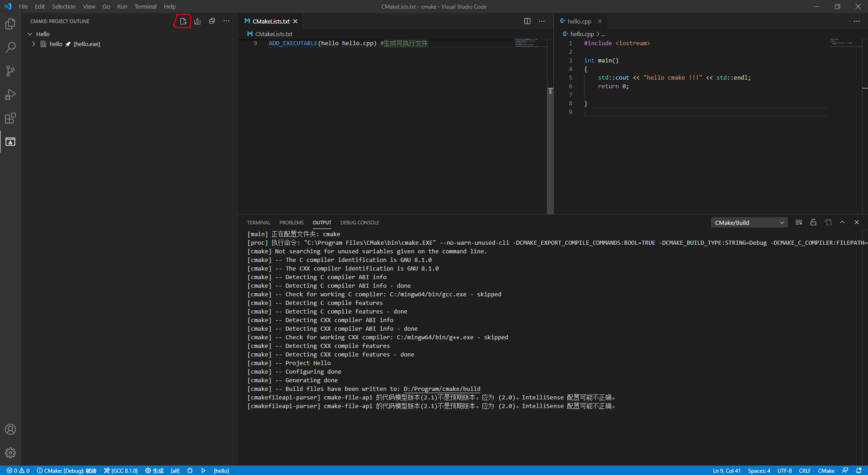Switch to the DEBUG CONSOLE tab
The width and height of the screenshot is (868, 475).
pyautogui.click(x=359, y=222)
